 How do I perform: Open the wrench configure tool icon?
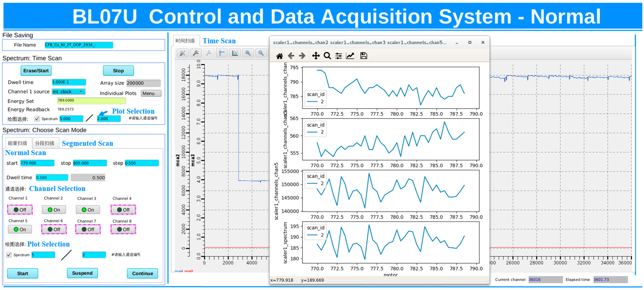[x=182, y=53]
